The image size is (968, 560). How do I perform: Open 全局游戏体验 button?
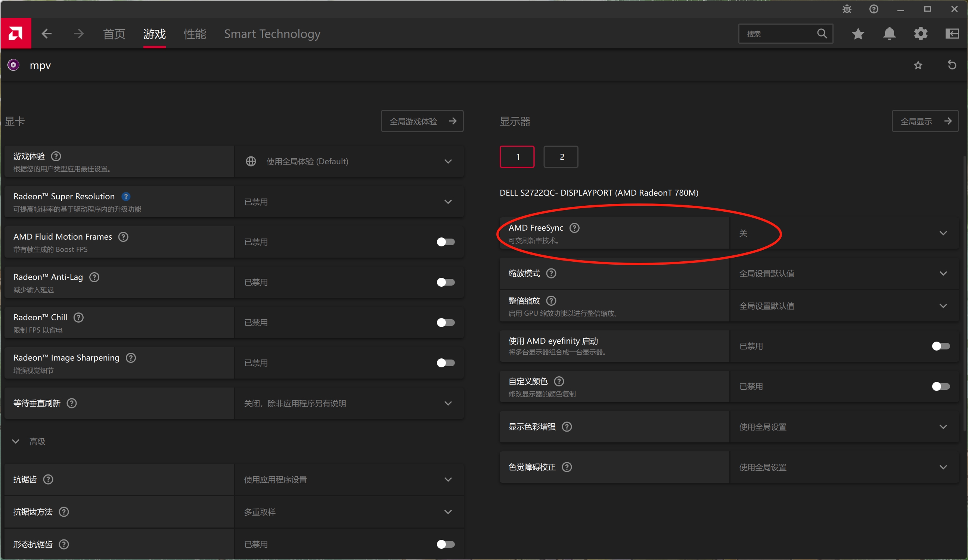[x=422, y=121]
